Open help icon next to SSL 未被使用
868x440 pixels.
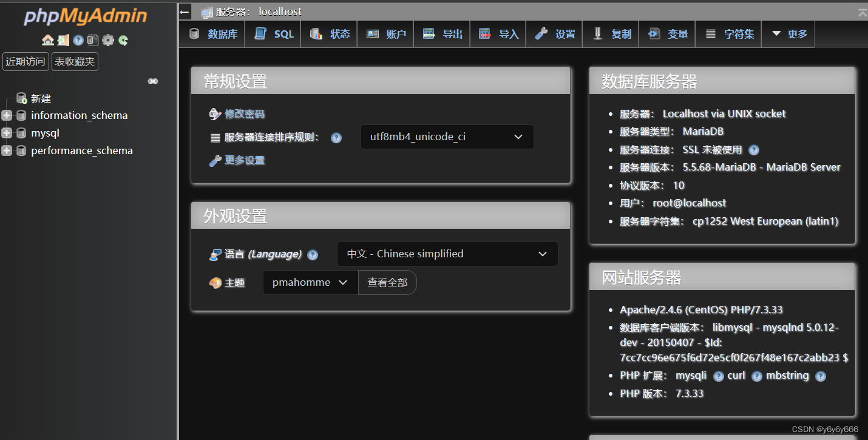click(x=754, y=150)
